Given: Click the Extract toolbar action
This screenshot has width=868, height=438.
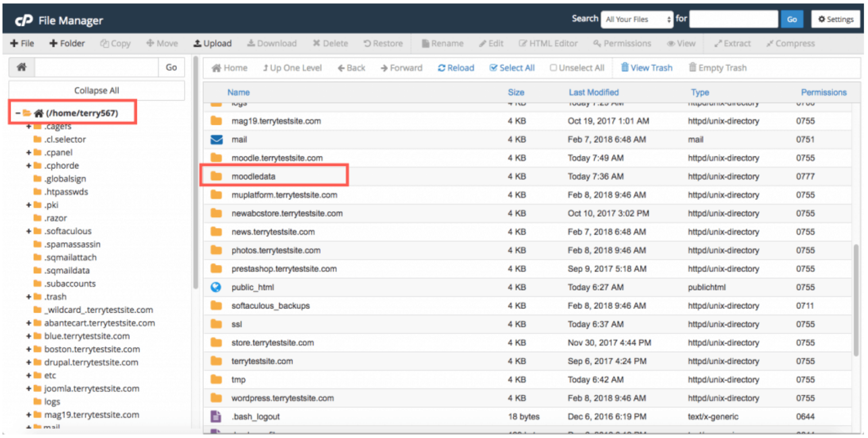Looking at the screenshot, I should 732,43.
